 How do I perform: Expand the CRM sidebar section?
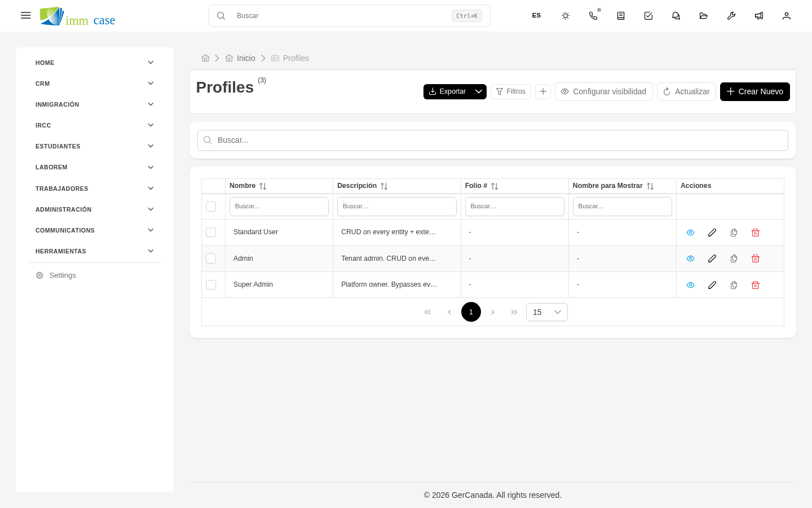pos(95,84)
